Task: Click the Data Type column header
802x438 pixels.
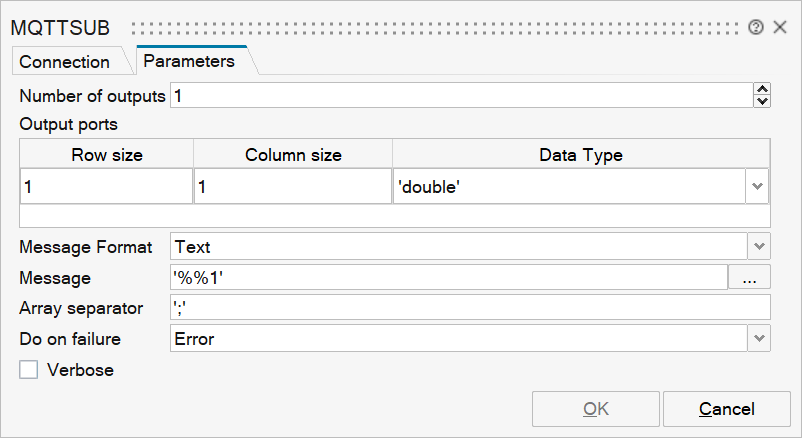Action: tap(580, 155)
